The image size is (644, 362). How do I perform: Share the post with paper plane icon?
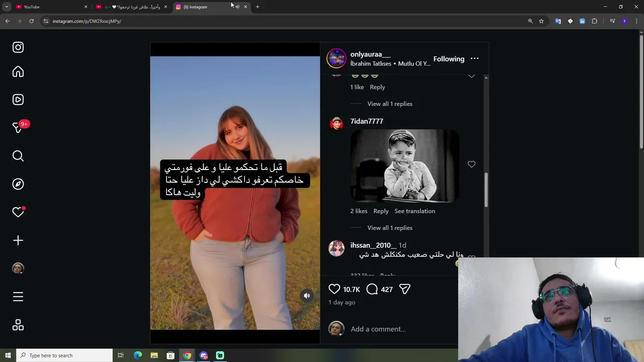405,289
